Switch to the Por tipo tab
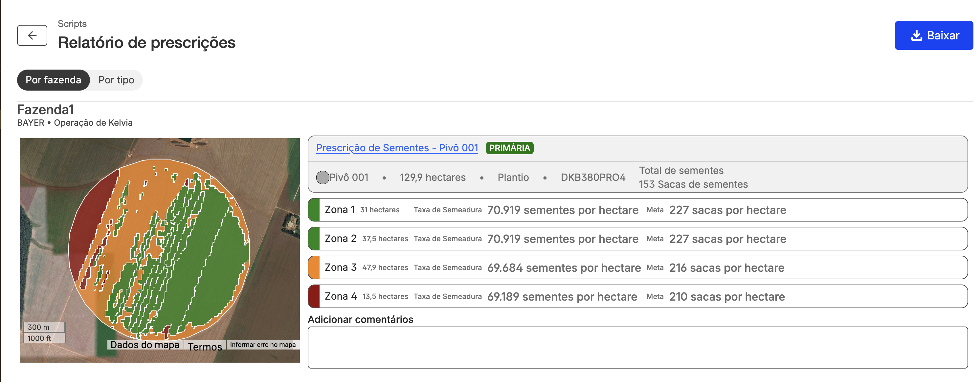980x382 pixels. coord(116,80)
